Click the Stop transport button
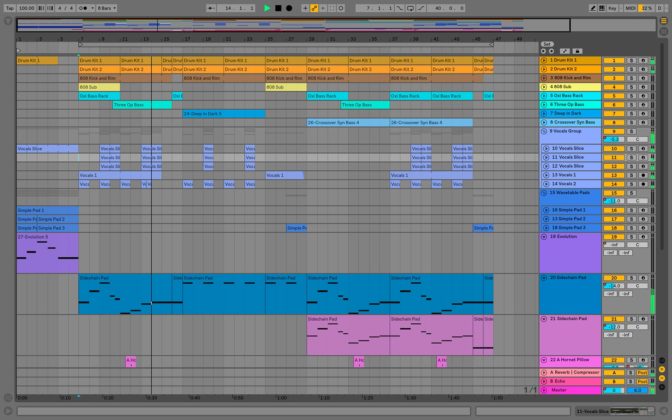Image resolution: width=672 pixels, height=420 pixels. coord(278,8)
